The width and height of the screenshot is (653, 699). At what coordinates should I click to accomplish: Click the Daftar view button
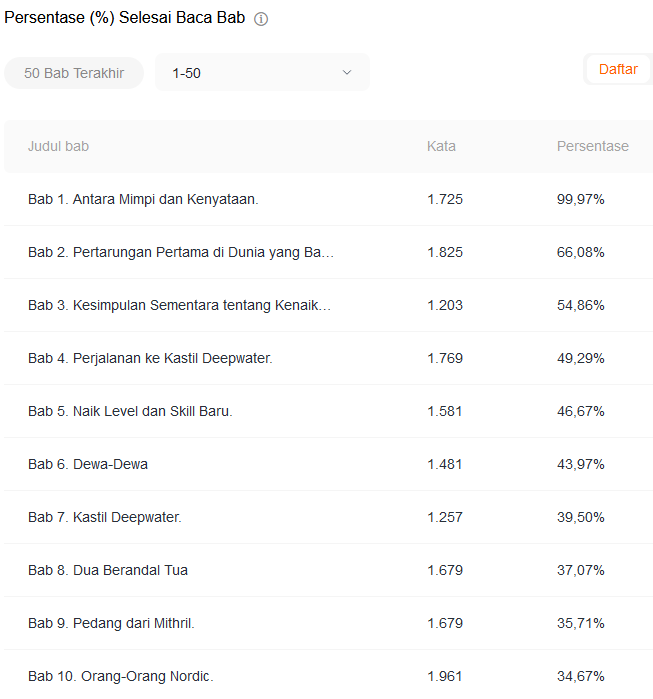coord(618,70)
